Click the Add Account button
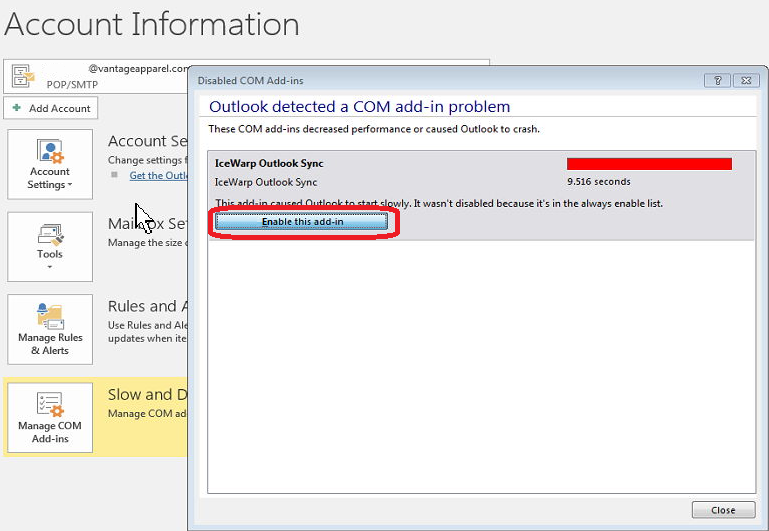The height and width of the screenshot is (531, 769). tap(51, 108)
